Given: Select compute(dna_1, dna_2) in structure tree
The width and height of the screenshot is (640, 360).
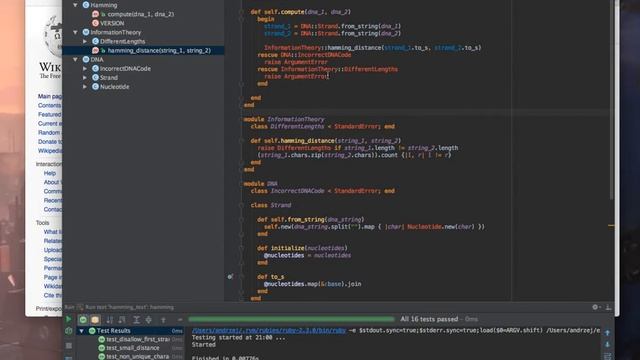Looking at the screenshot, I should [140, 14].
